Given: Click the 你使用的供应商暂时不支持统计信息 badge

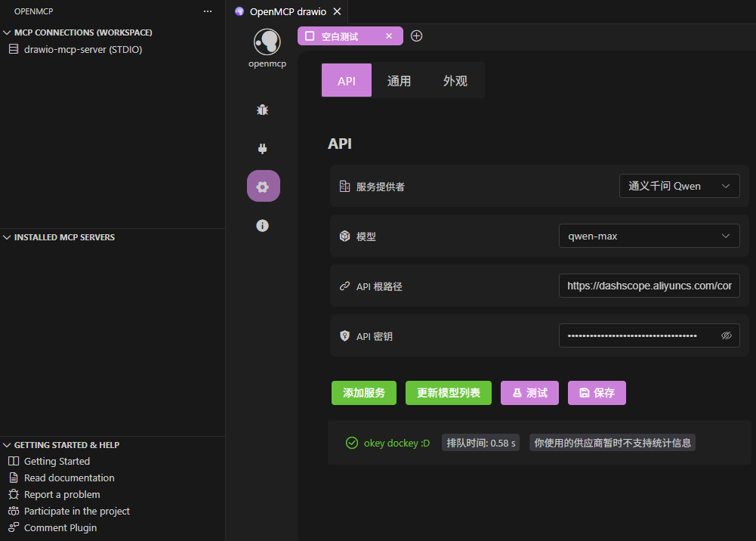Looking at the screenshot, I should (613, 443).
